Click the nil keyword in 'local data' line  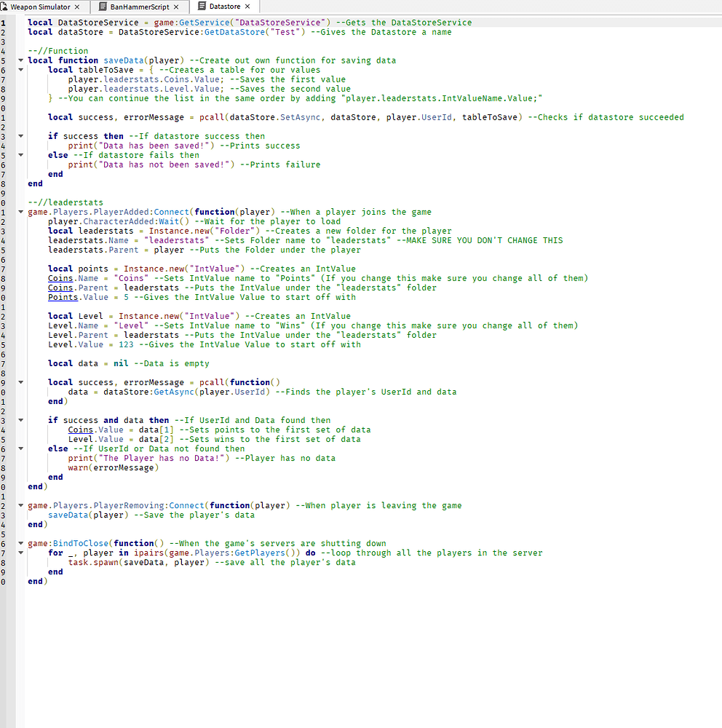click(122, 363)
